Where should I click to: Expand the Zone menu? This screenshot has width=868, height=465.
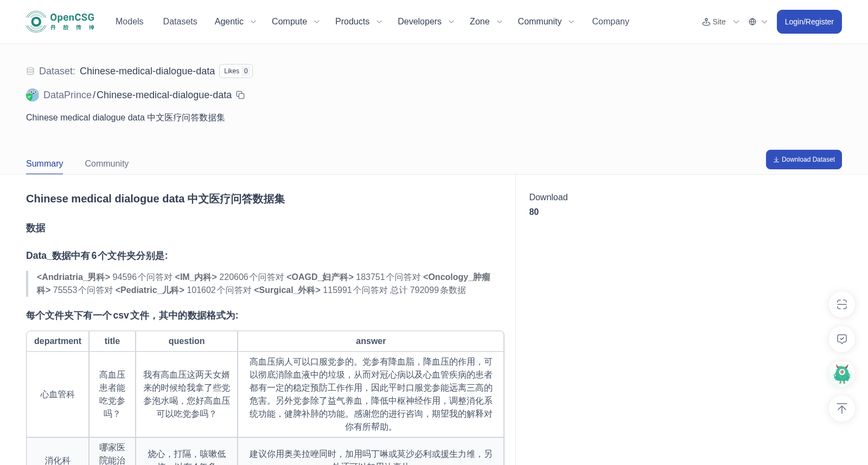coord(486,22)
